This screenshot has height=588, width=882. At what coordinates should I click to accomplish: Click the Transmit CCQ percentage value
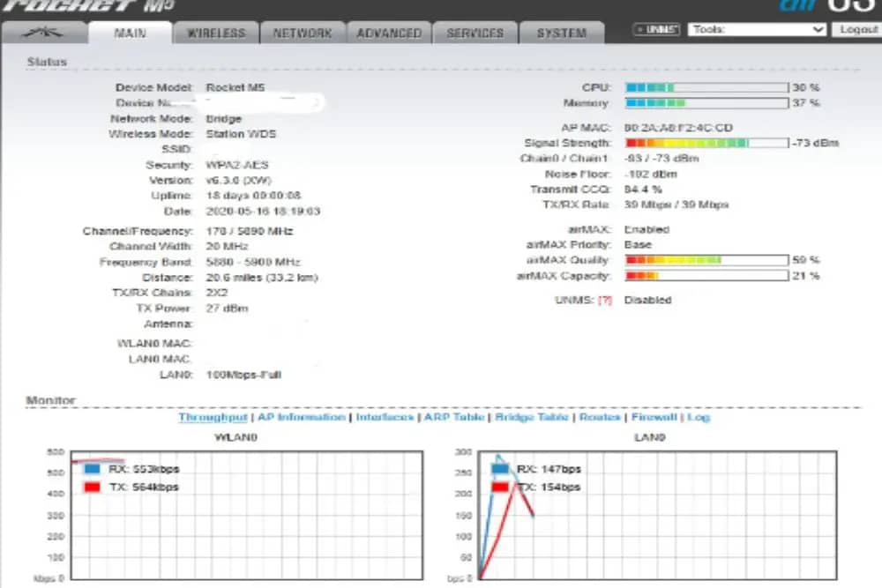(x=643, y=190)
